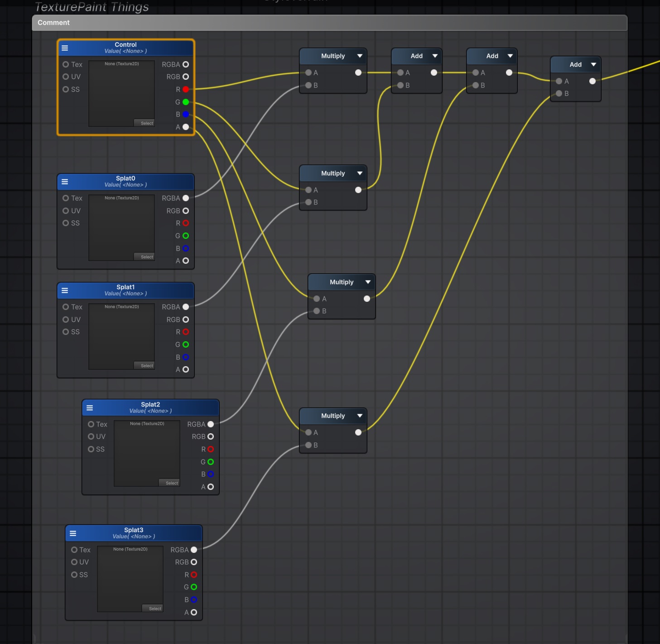This screenshot has width=660, height=644.
Task: Click the RGB output port on Splat0
Action: pos(186,211)
